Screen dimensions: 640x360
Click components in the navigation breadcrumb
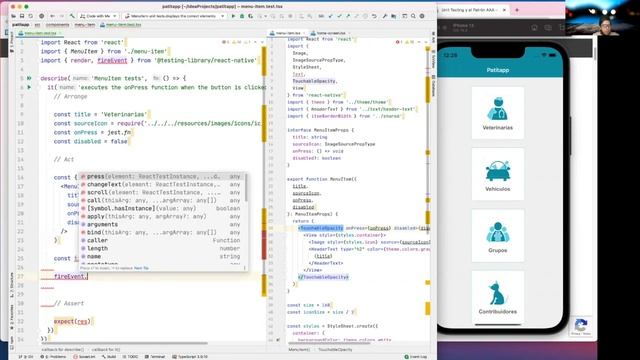click(x=57, y=25)
